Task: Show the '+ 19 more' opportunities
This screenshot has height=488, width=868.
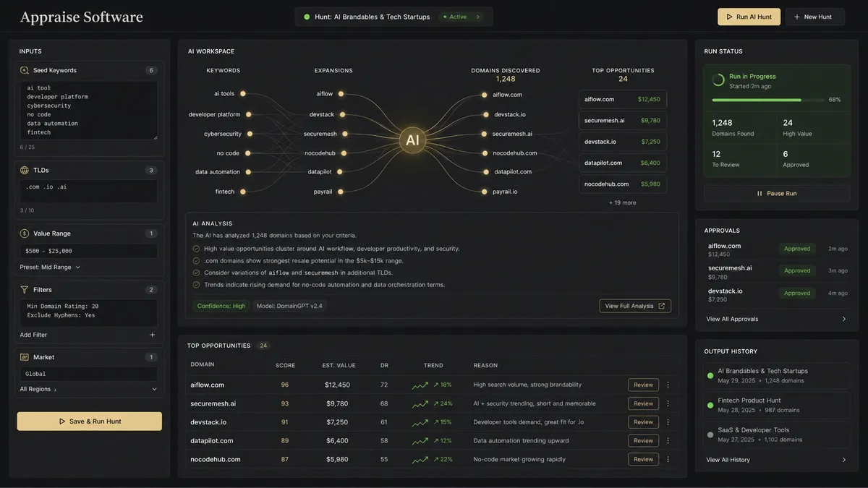Action: [623, 203]
